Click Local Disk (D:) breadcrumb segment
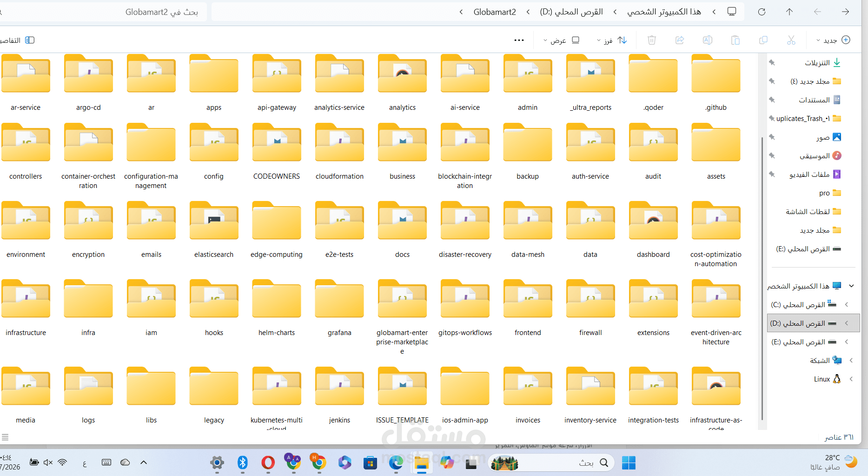 tap(571, 12)
